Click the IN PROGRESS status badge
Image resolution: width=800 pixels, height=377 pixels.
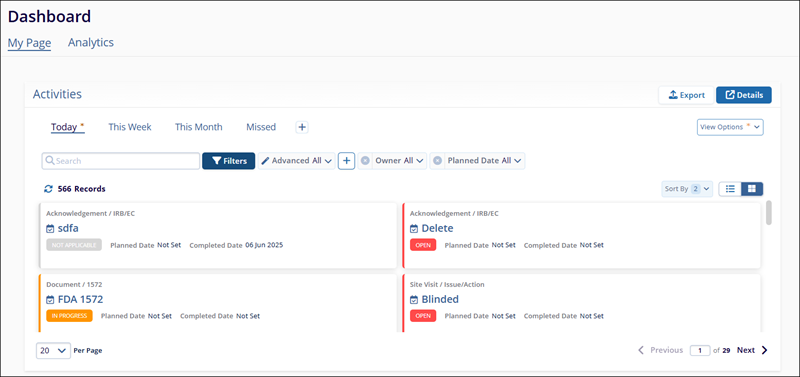[69, 316]
